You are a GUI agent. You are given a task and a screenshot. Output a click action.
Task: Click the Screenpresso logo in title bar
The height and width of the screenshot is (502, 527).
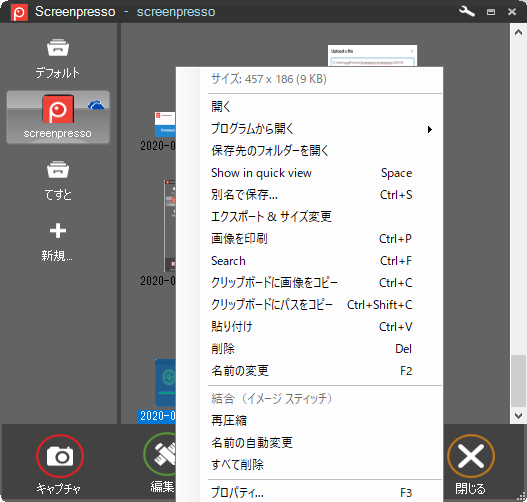point(19,12)
